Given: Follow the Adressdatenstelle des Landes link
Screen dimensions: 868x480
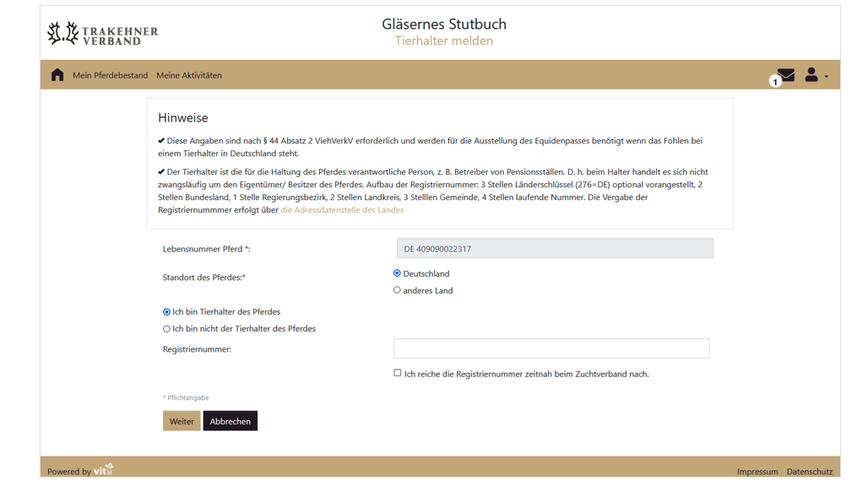Looking at the screenshot, I should tap(342, 210).
